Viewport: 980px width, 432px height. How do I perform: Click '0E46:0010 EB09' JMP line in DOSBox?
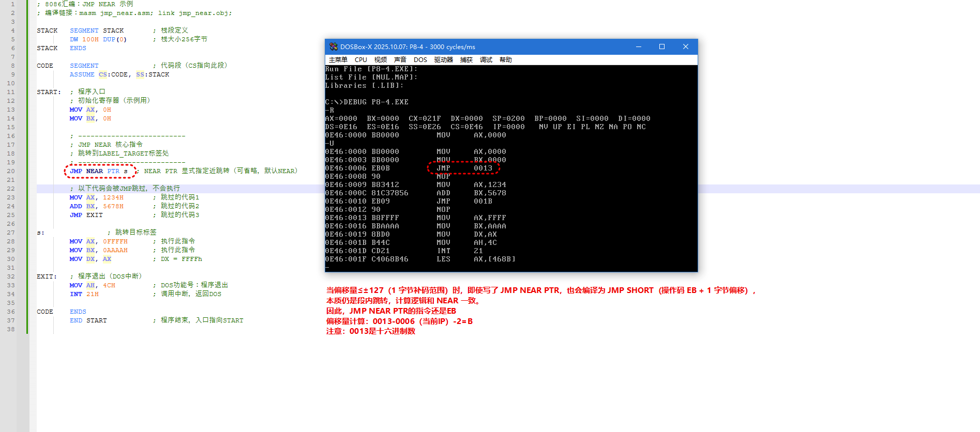click(x=409, y=202)
